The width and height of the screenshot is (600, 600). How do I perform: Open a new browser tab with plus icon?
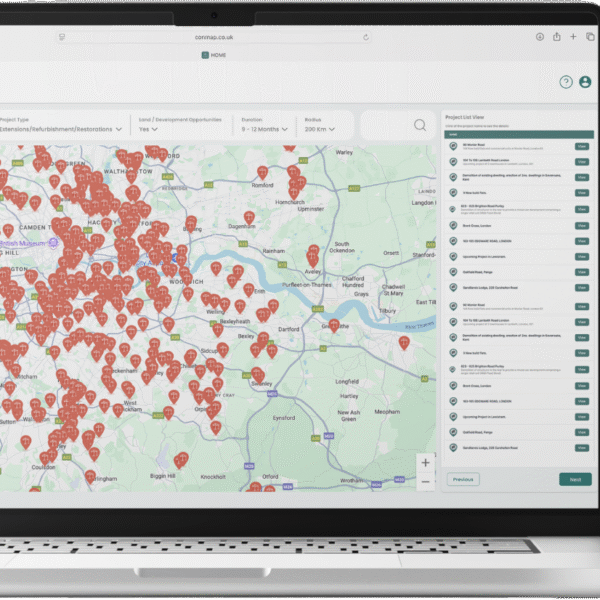(x=573, y=37)
